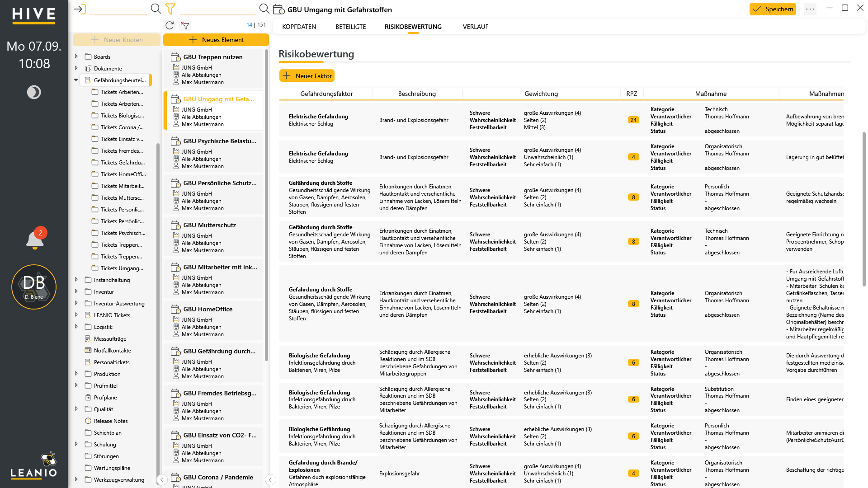Screen dimensions: 868x488
Task: Select the GBU Mutterschutz list entry
Action: click(x=213, y=238)
